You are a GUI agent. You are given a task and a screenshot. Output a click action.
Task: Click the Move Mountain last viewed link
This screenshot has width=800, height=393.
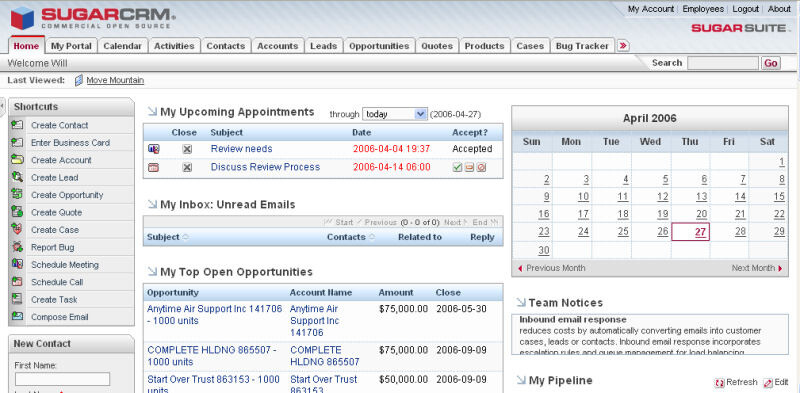115,80
